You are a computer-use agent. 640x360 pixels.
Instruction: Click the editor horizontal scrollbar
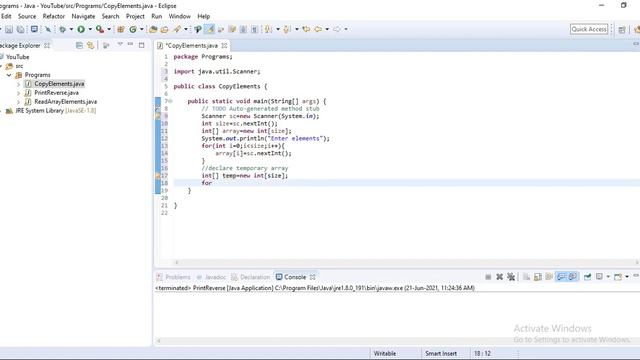tap(406, 262)
